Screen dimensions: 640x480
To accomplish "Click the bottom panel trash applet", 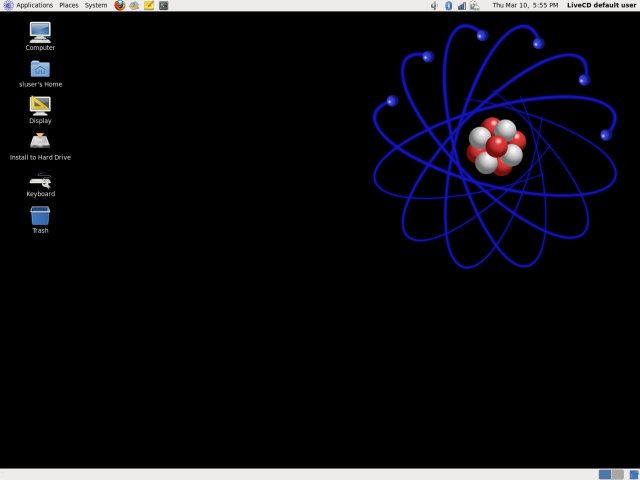I will pos(634,474).
